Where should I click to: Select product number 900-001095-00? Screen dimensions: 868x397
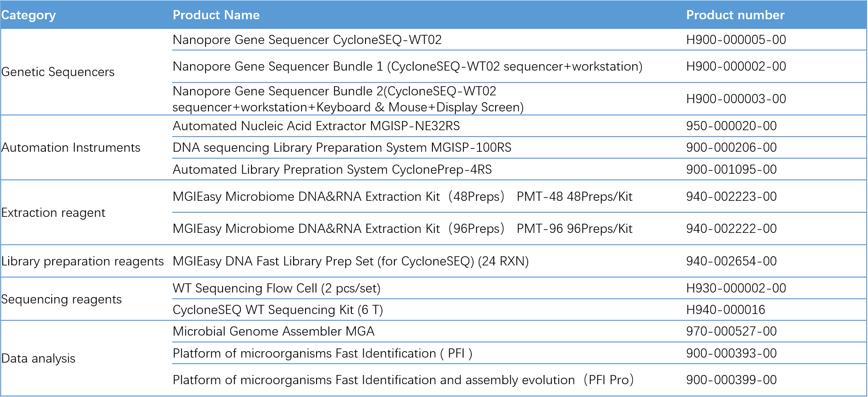point(732,170)
